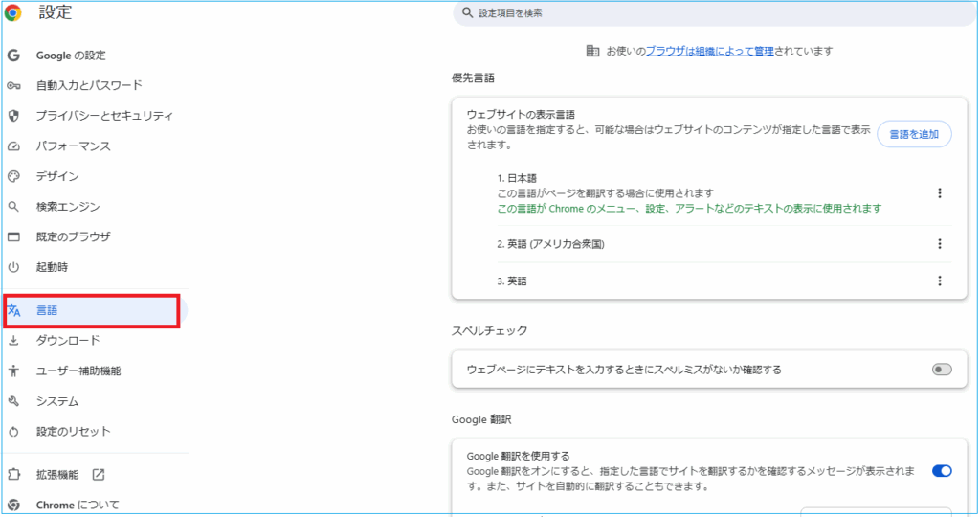
Task: Click the power icon for 起動時
Action: point(13,267)
